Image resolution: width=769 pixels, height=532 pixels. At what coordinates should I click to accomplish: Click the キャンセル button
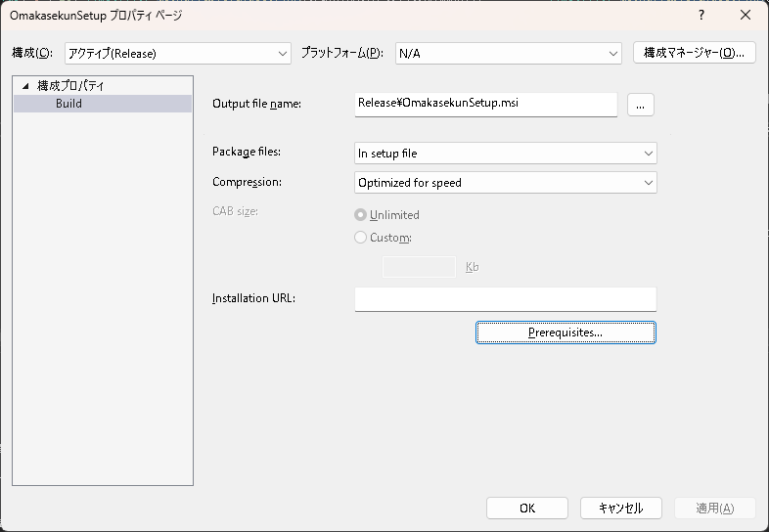[620, 508]
